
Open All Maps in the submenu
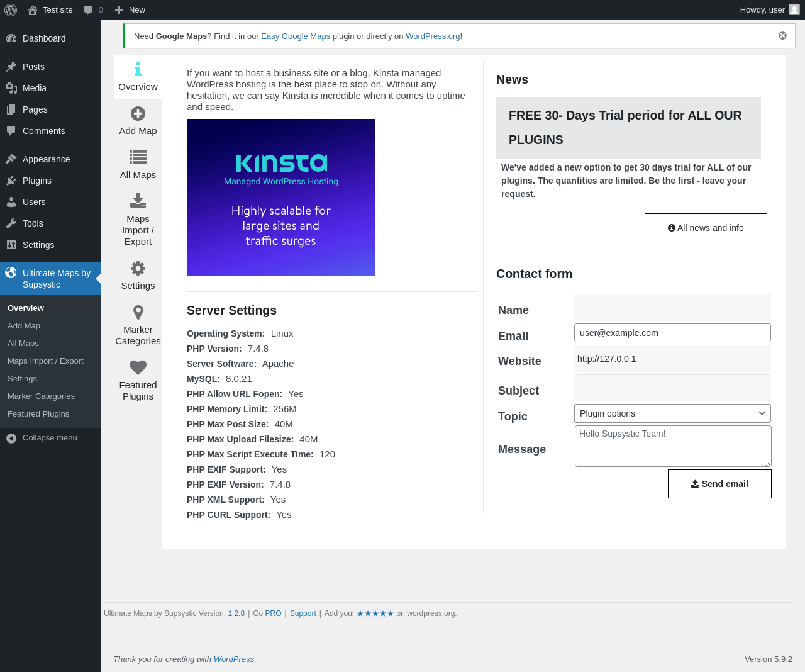tap(23, 344)
